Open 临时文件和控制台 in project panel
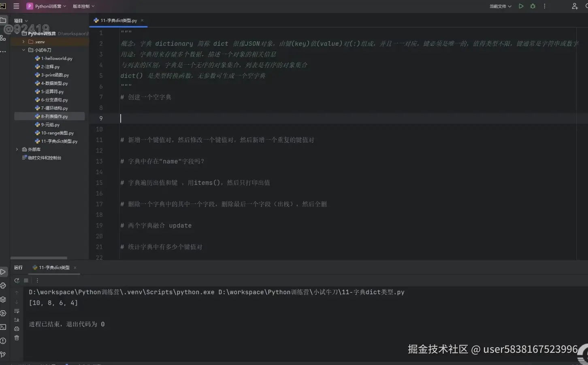Viewport: 588px width, 365px height. [45, 157]
